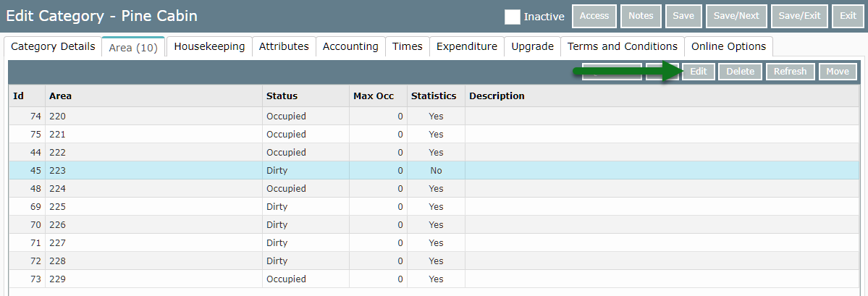Open the Housekeeping tab
The width and height of the screenshot is (868, 296).
(x=209, y=46)
